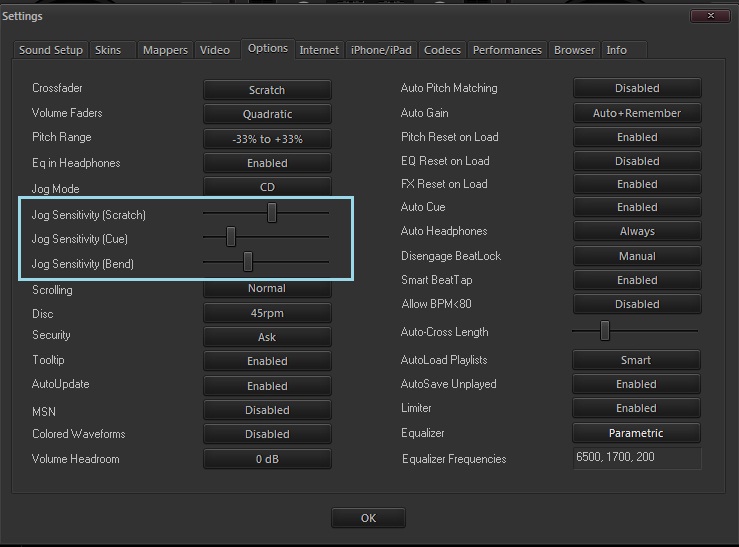Toggle Pitch Reset on Load

click(x=637, y=137)
